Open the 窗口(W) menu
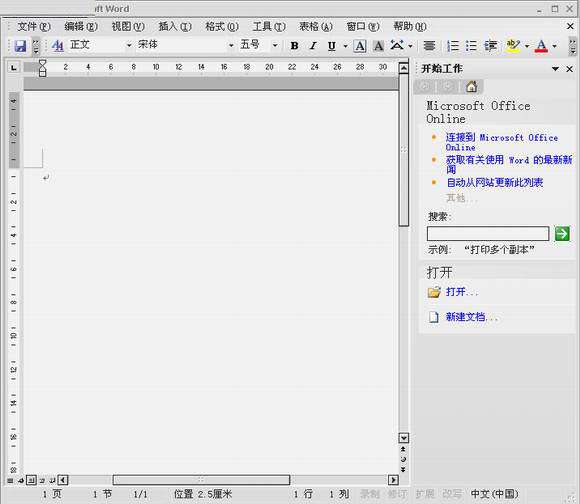 click(x=363, y=27)
